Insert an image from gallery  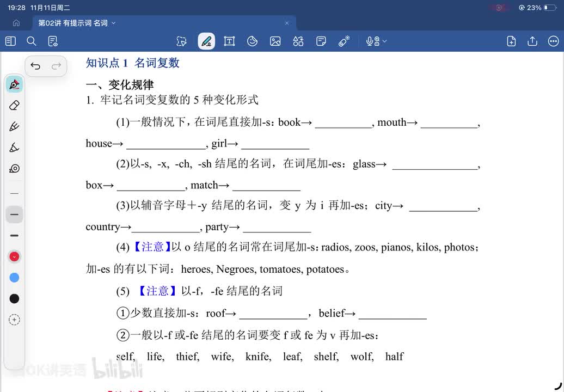pos(275,41)
